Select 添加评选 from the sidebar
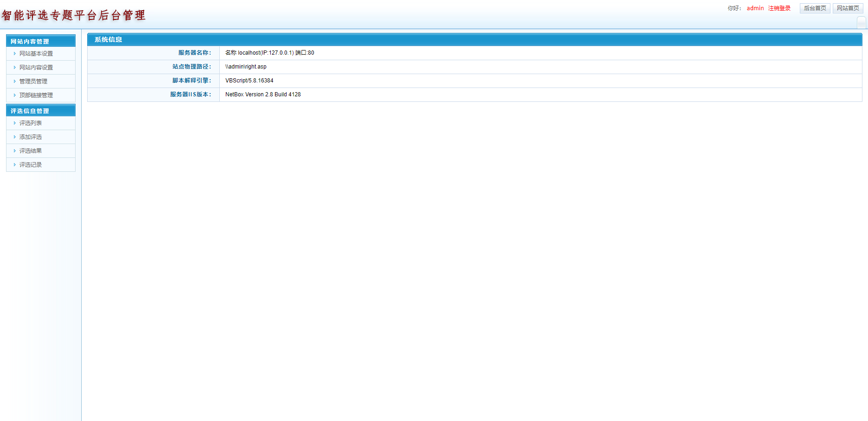The width and height of the screenshot is (868, 421). 30,137
